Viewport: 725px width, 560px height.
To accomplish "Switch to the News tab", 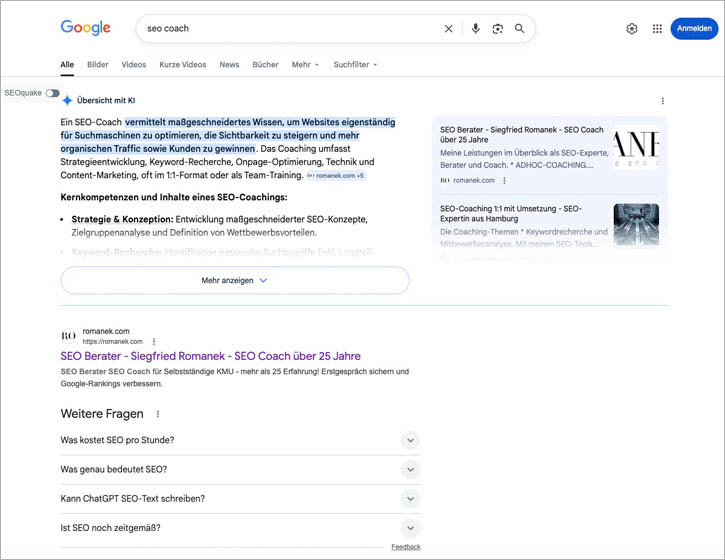I will click(x=229, y=65).
